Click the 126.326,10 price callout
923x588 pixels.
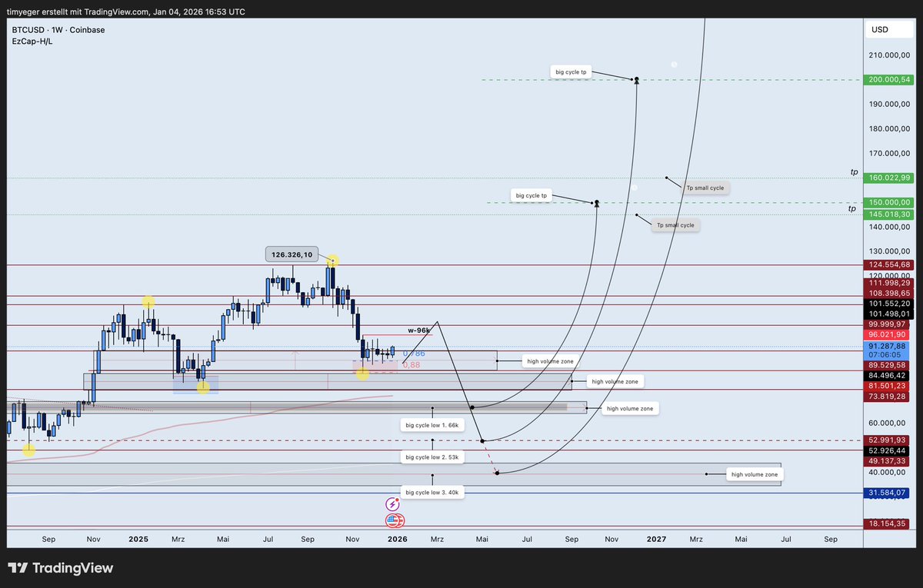[x=293, y=254]
